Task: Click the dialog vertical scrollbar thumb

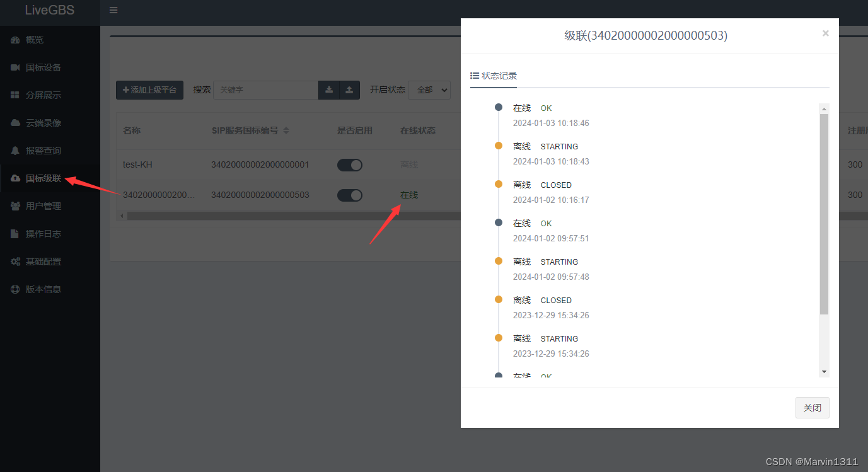Action: point(824,214)
